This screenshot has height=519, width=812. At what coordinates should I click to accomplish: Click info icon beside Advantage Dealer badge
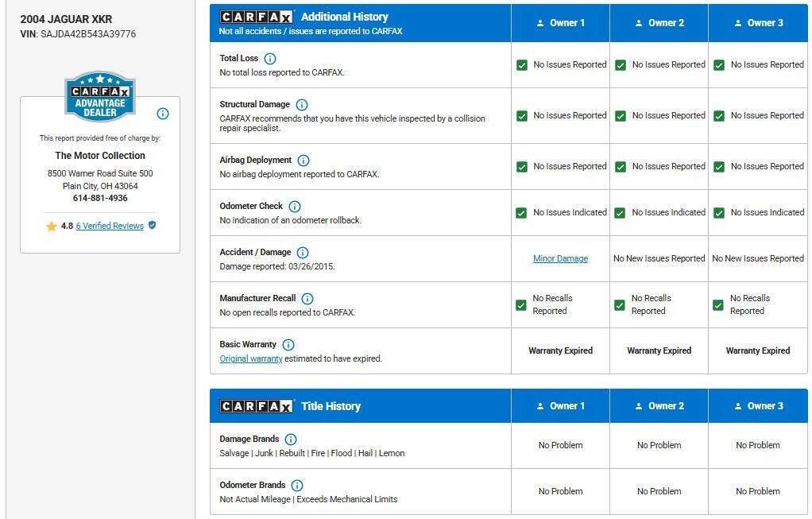163,114
